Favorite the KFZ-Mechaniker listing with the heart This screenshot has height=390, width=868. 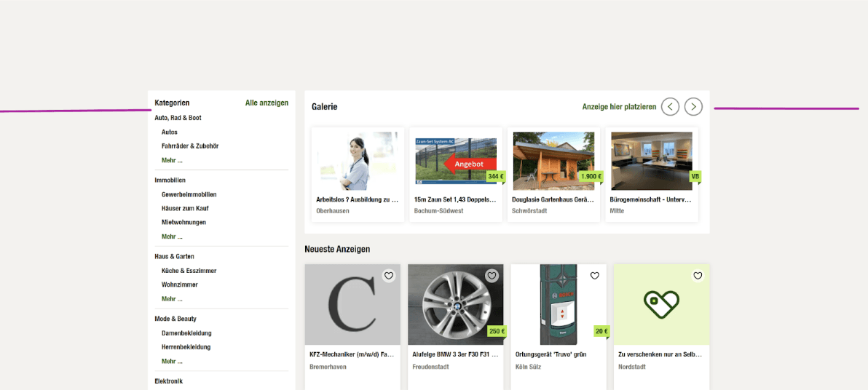click(389, 276)
